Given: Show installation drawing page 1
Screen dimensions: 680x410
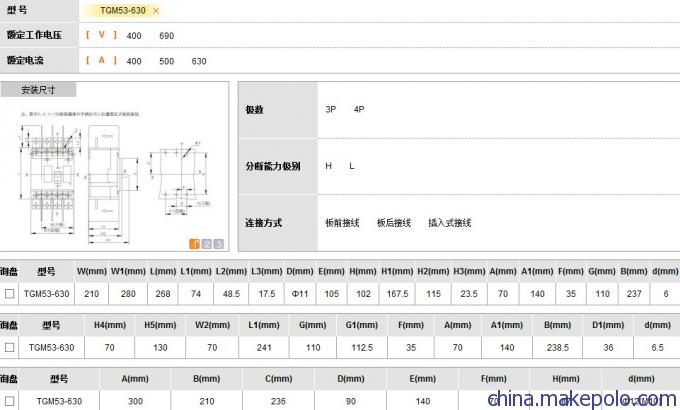Looking at the screenshot, I should pyautogui.click(x=194, y=244).
